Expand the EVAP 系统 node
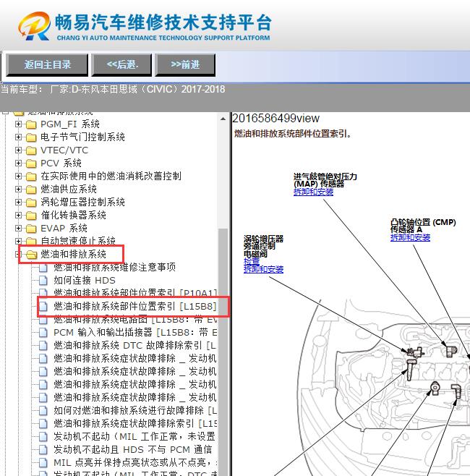The height and width of the screenshot is (476, 470). [x=18, y=229]
